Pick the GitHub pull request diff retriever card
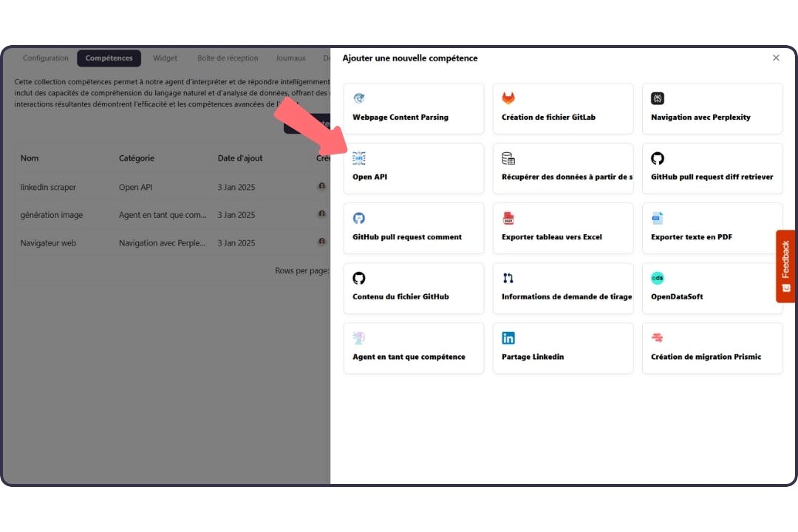798x532 pixels. click(712, 168)
